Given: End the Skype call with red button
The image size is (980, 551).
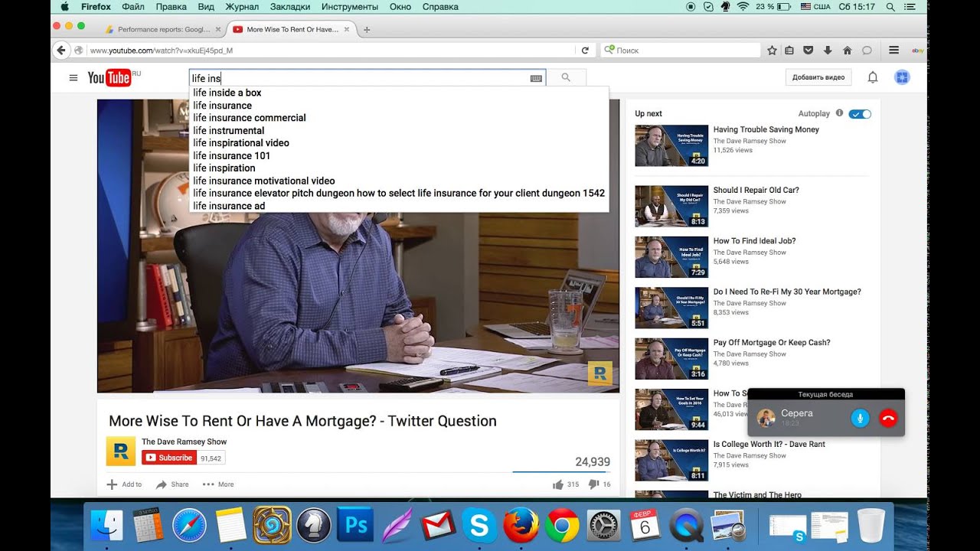Looking at the screenshot, I should click(x=888, y=418).
